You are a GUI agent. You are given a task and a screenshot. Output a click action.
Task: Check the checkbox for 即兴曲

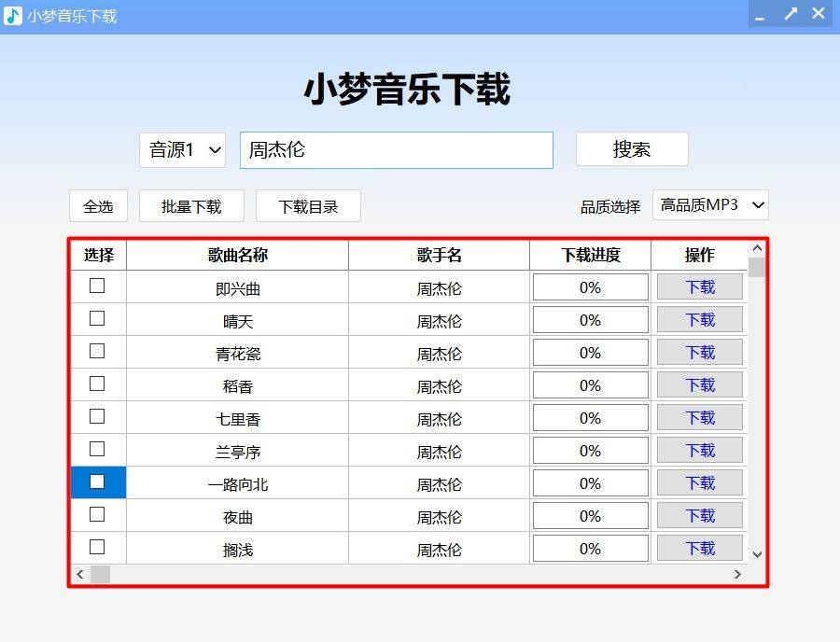point(97,286)
